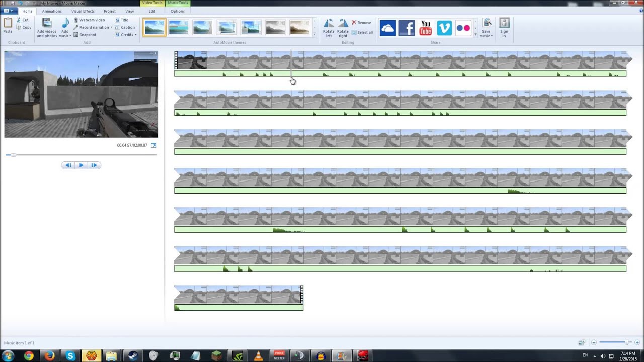
Task: Apply the sepia AutoMovie theme
Action: 300,27
